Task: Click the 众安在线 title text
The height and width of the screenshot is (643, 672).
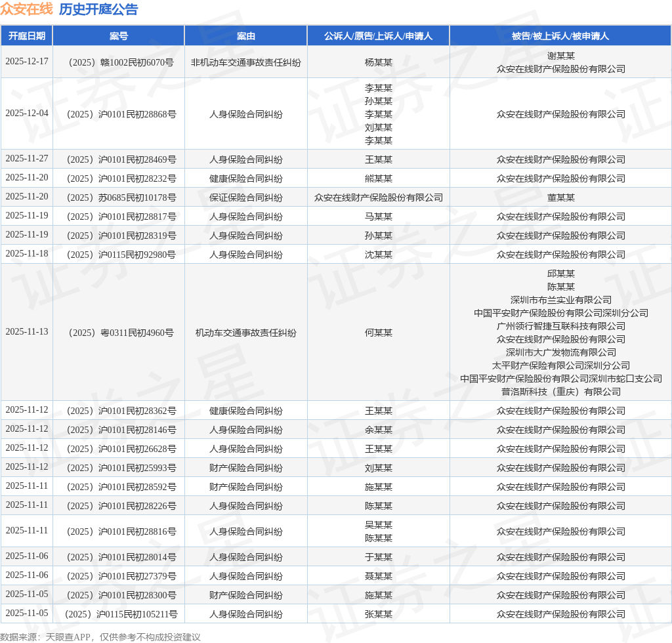Action: pyautogui.click(x=26, y=9)
